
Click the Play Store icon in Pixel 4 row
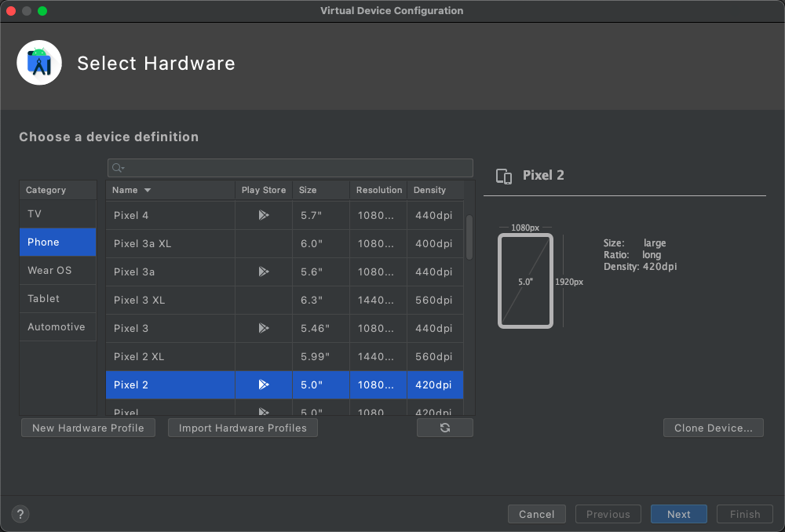(263, 215)
